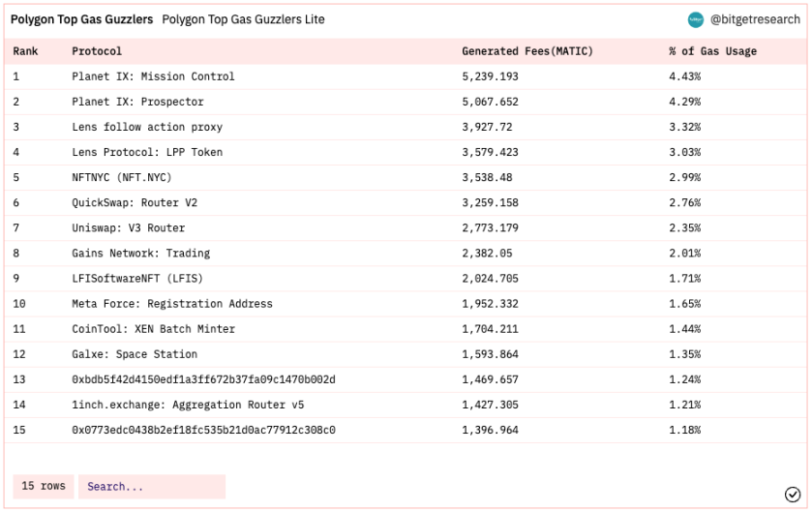
Task: Click gas usage 3.03%
Action: 684,152
